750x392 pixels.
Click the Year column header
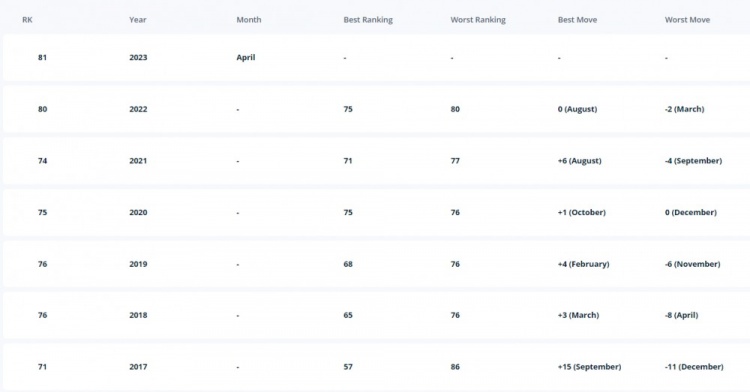tap(138, 20)
